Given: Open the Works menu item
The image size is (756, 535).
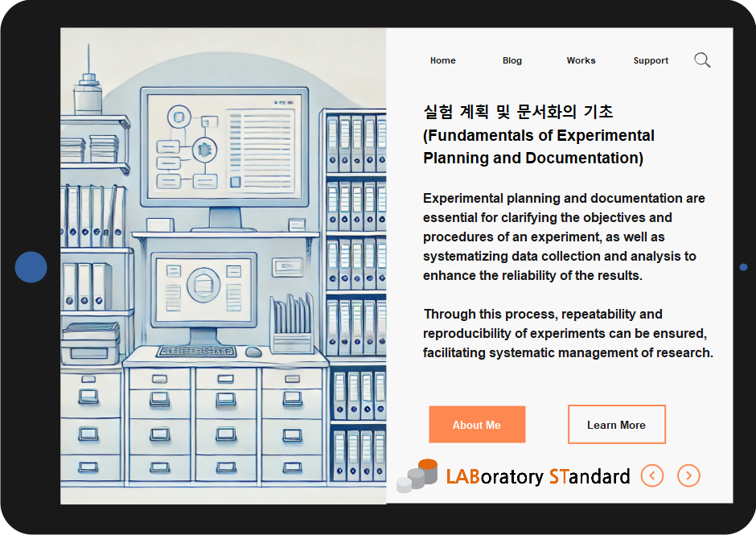Looking at the screenshot, I should [581, 60].
